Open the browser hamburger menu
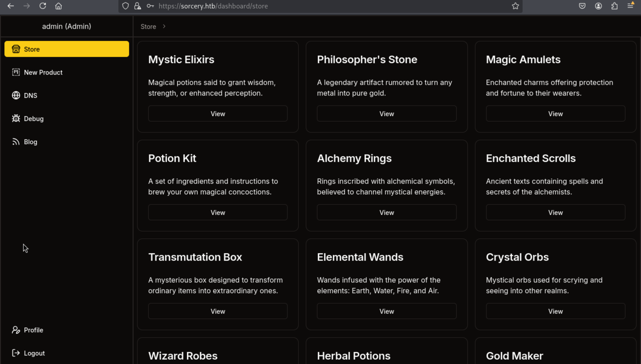 (x=631, y=6)
